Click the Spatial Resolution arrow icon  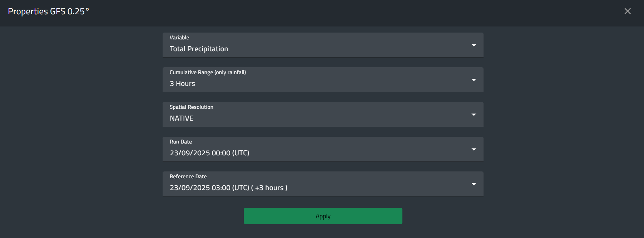(474, 115)
